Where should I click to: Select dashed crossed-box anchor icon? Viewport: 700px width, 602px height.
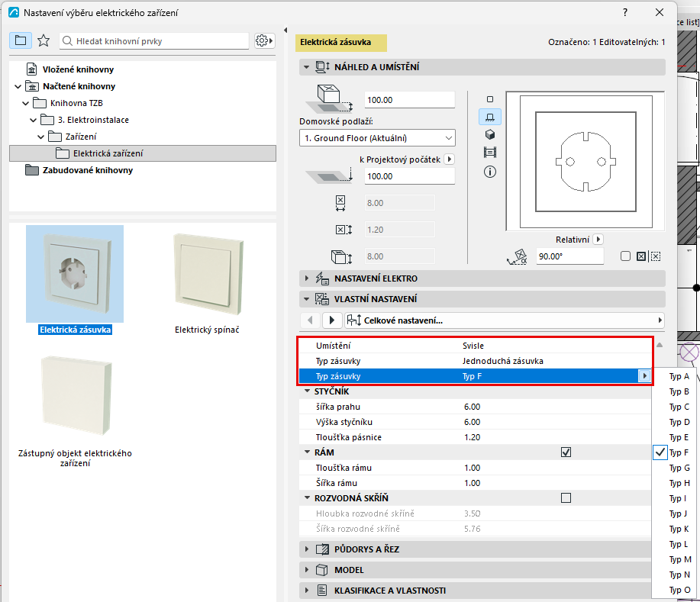click(x=656, y=256)
